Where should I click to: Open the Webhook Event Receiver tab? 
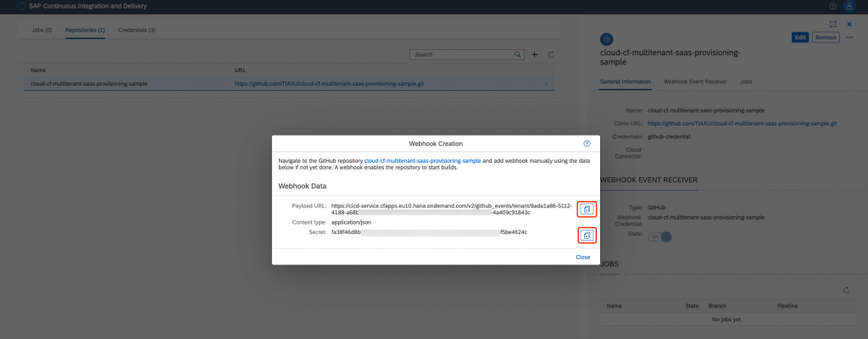pos(695,81)
